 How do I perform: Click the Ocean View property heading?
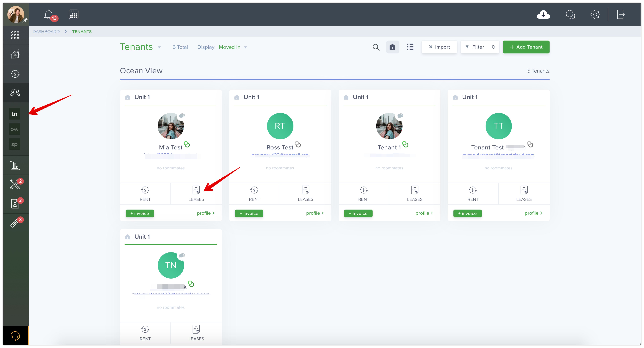pos(141,71)
